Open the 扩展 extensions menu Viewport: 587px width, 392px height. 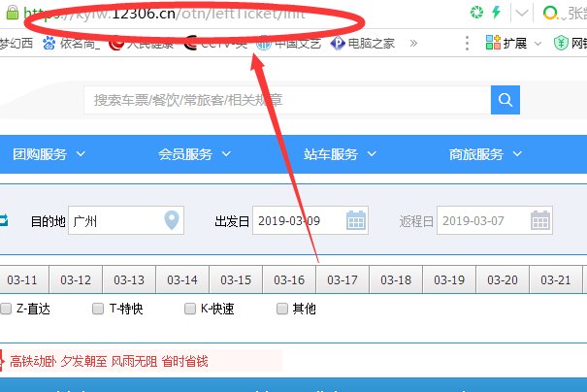(513, 44)
